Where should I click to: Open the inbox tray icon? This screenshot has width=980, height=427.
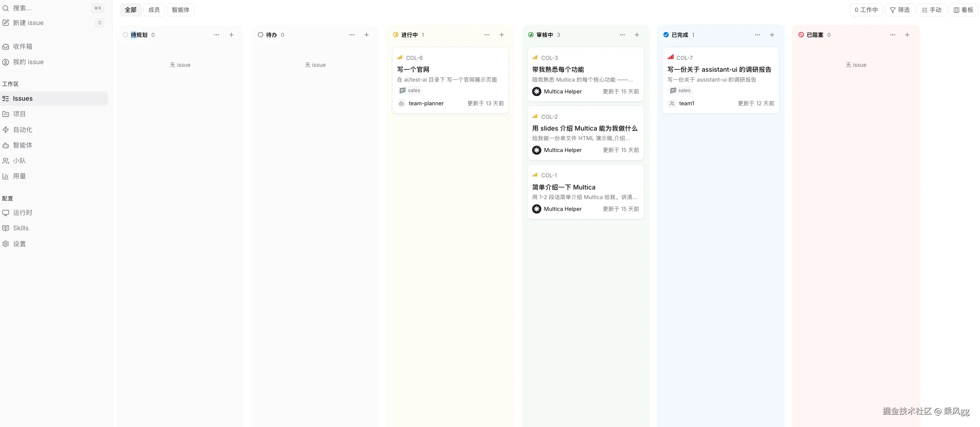[x=6, y=46]
